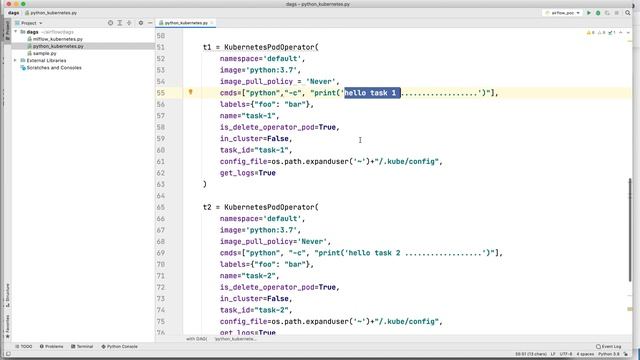The height and width of the screenshot is (360, 640).
Task: Select python_kubernetes.py in project tree
Action: [x=58, y=46]
